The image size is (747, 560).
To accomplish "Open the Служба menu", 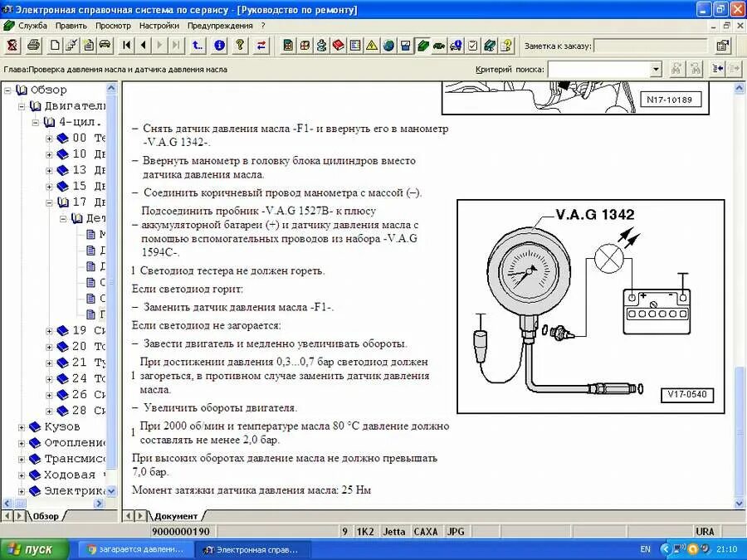I will (32, 26).
